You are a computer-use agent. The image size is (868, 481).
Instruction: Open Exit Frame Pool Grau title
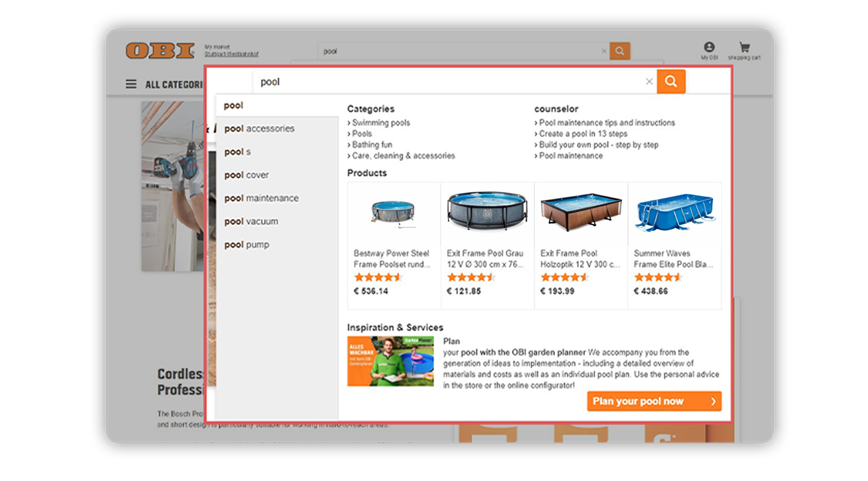(x=485, y=259)
